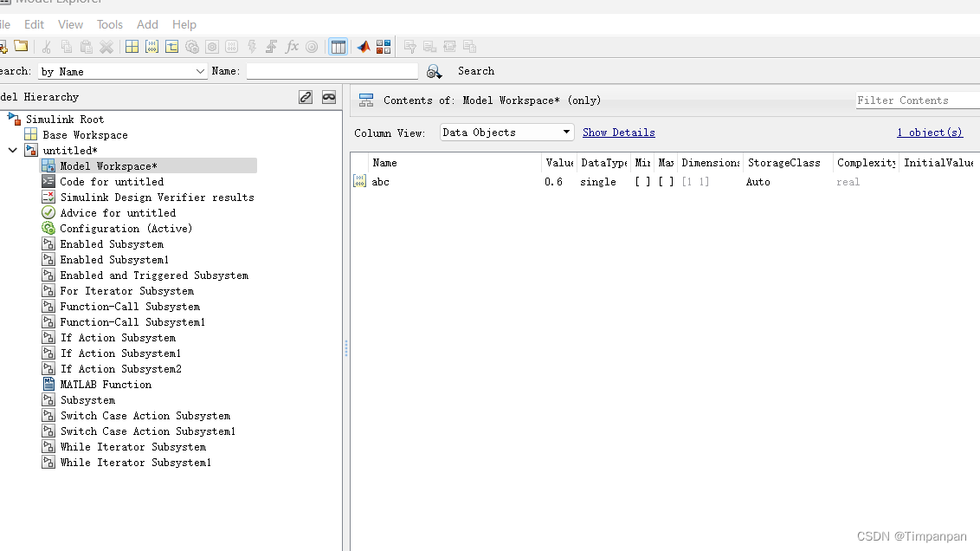
Task: Click the Cut icon in the toolbar
Action: pyautogui.click(x=47, y=46)
